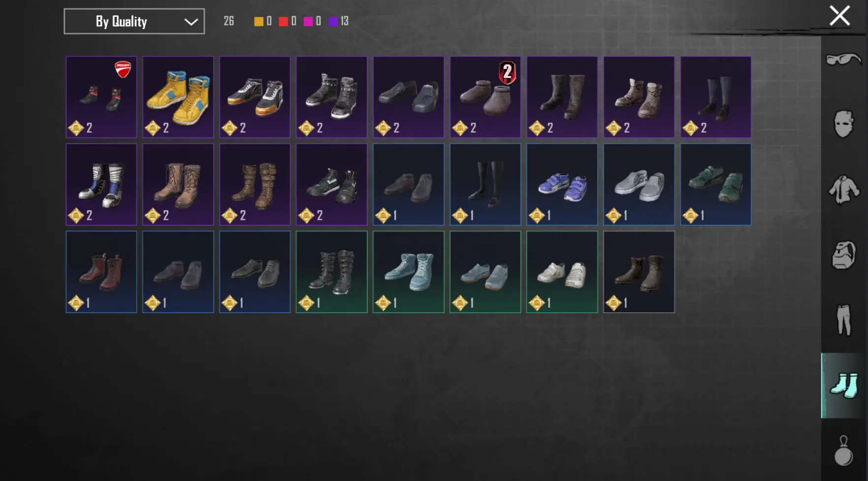The width and height of the screenshot is (868, 481).
Task: Select the white and blue racing boots
Action: coord(101,185)
